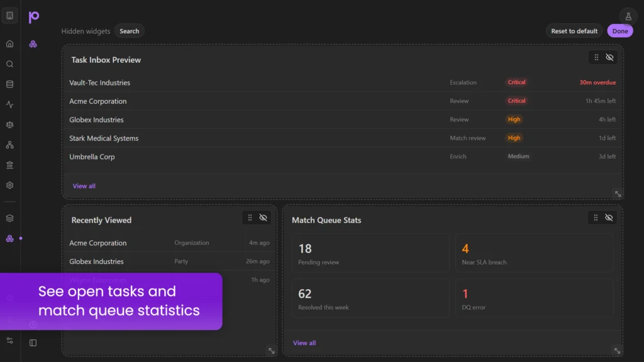Click Recently Viewed resize corner handle
This screenshot has width=644, height=362.
tap(272, 351)
